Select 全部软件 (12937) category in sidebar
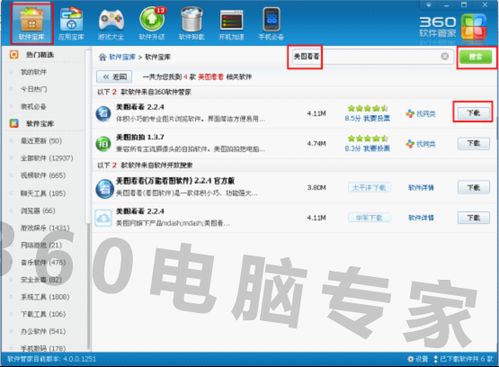The image size is (499, 367). coord(47,158)
